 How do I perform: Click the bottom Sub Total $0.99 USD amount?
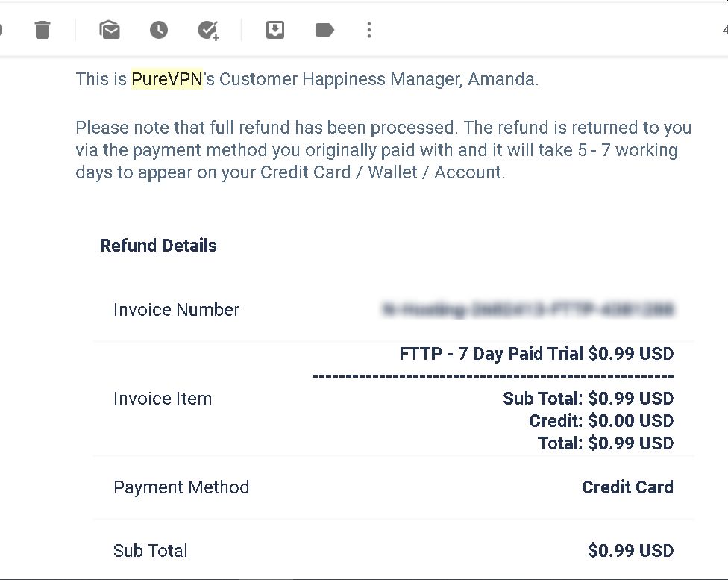tap(631, 551)
